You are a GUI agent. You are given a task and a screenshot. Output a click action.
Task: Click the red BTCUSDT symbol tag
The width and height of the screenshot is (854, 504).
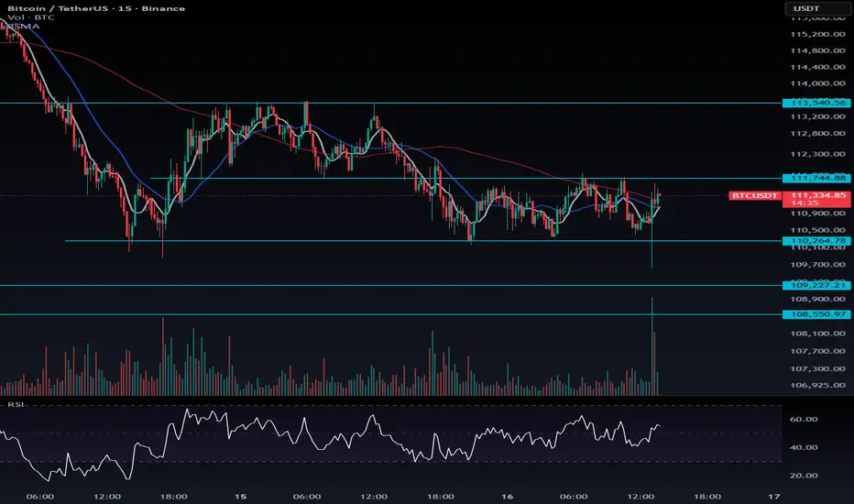pyautogui.click(x=755, y=196)
